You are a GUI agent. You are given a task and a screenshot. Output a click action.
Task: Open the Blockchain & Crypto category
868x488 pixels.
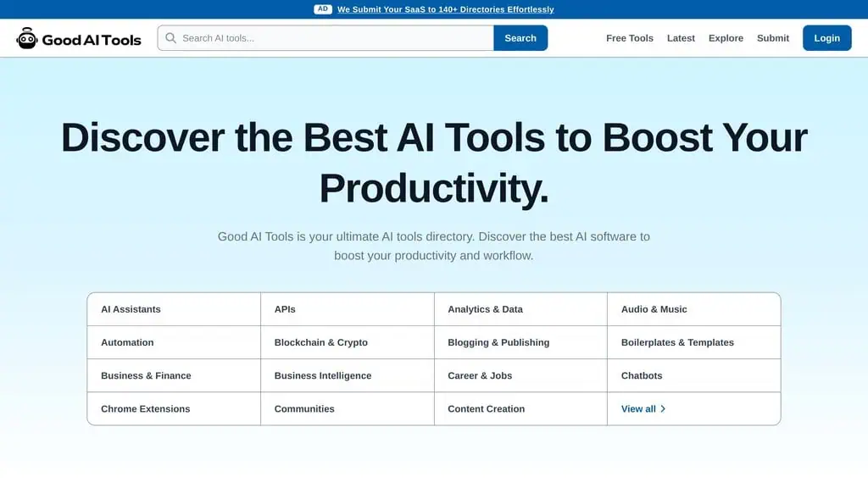347,342
